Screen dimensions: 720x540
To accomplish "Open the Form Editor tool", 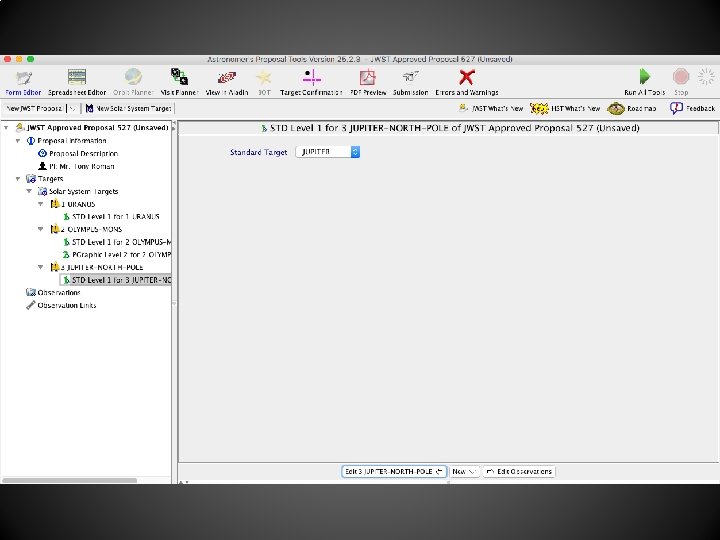I will point(23,83).
